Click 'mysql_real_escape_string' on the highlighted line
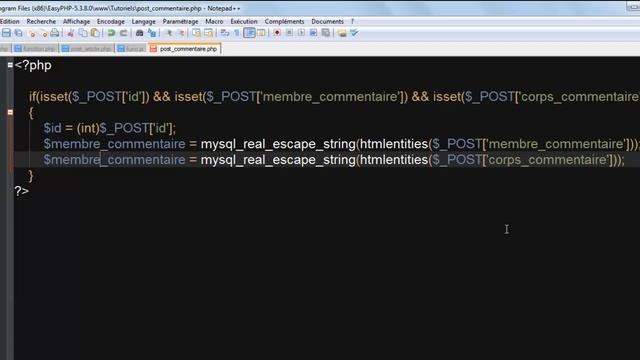Screen dimensions: 640x360 (x=278, y=160)
